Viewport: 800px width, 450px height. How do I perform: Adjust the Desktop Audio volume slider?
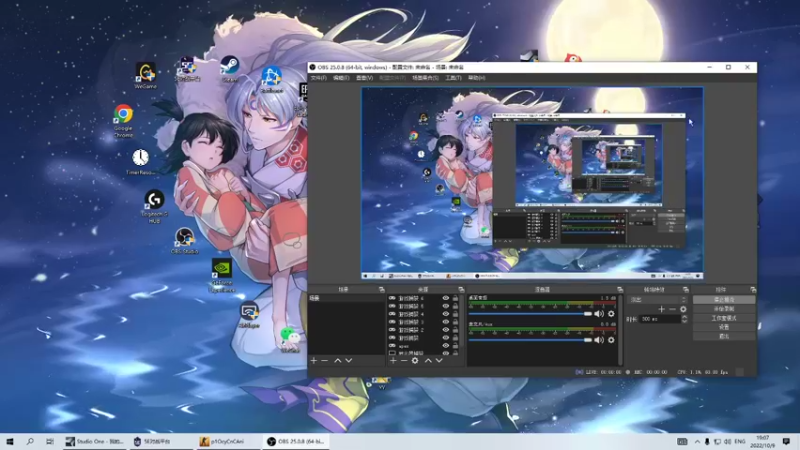[x=530, y=314]
